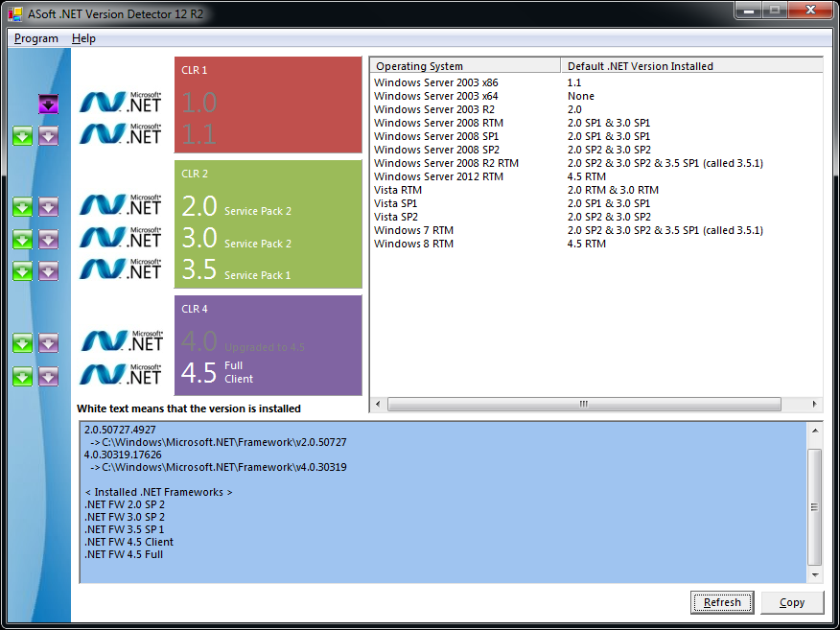This screenshot has height=630, width=840.
Task: Click the green download arrow for .NET 4.5
Action: pyautogui.click(x=22, y=377)
